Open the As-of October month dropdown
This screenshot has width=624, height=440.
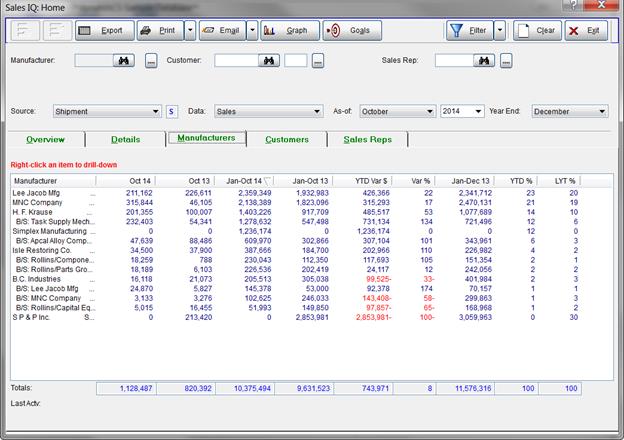coord(398,111)
